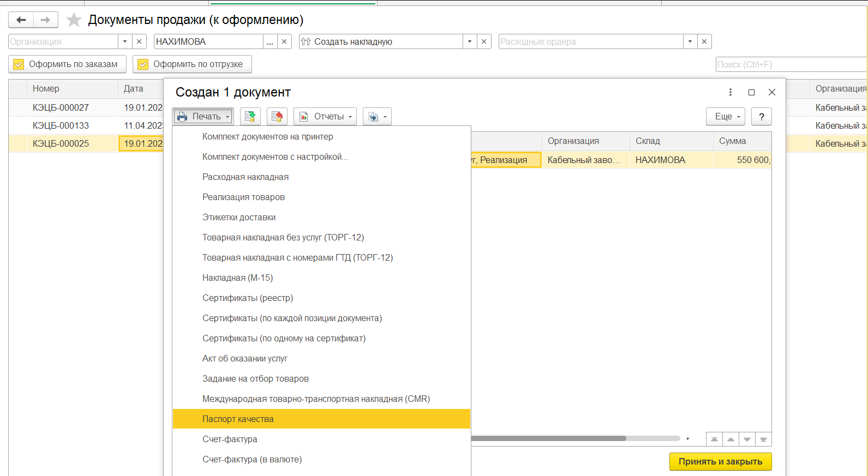The image size is (868, 476).
Task: Click the help question mark button
Action: [762, 116]
